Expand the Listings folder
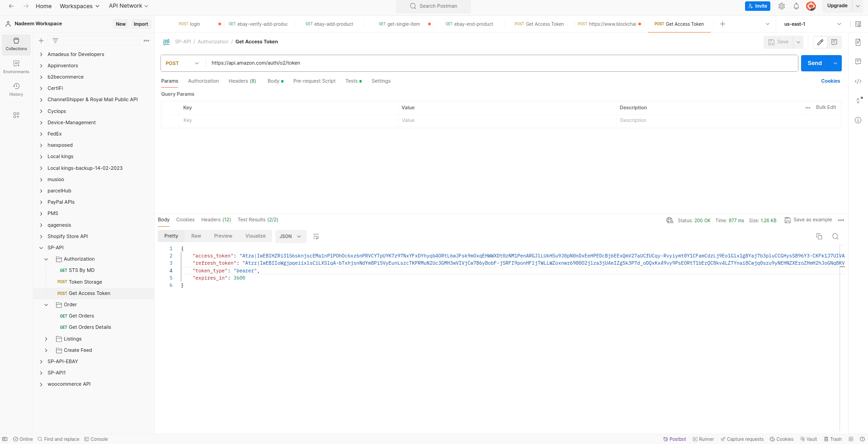This screenshot has height=444, width=868. pyautogui.click(x=46, y=339)
